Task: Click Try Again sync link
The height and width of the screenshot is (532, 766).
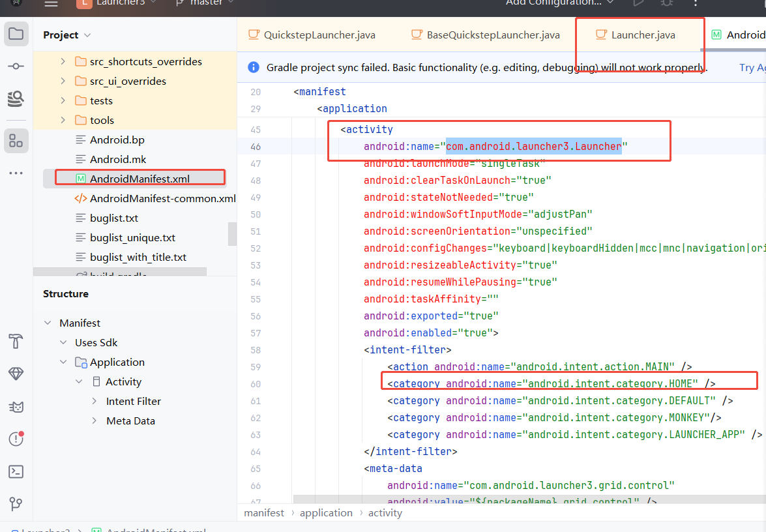Action: click(752, 67)
